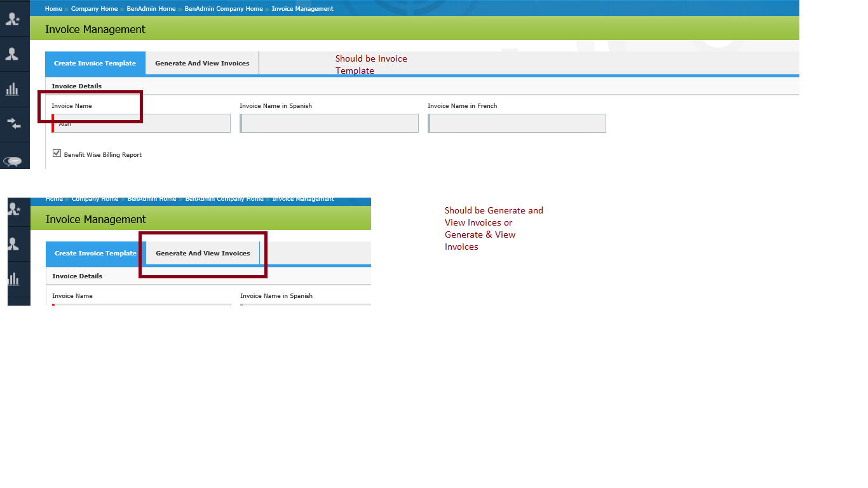Click the person icon in upper screenshot sidebar
Image resolution: width=868 pixels, height=488 pixels.
(x=12, y=55)
